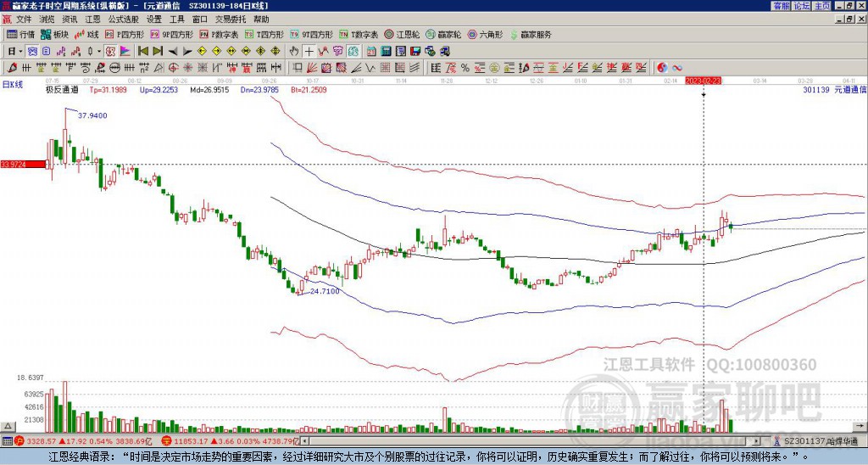Open the 工具 menu
868x465 pixels.
point(177,20)
